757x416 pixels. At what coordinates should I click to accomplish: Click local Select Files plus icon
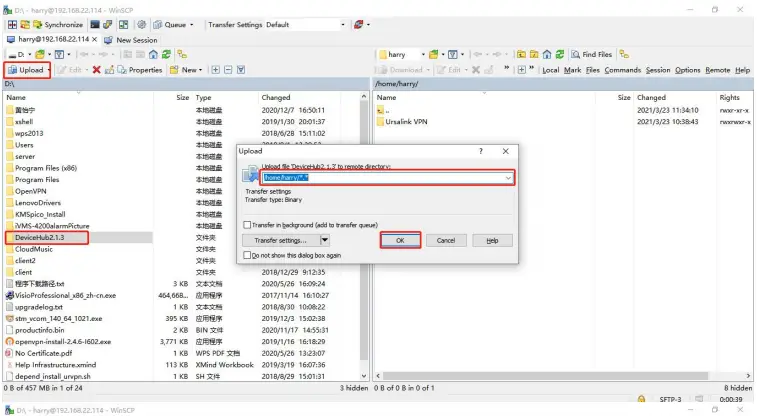tap(215, 70)
